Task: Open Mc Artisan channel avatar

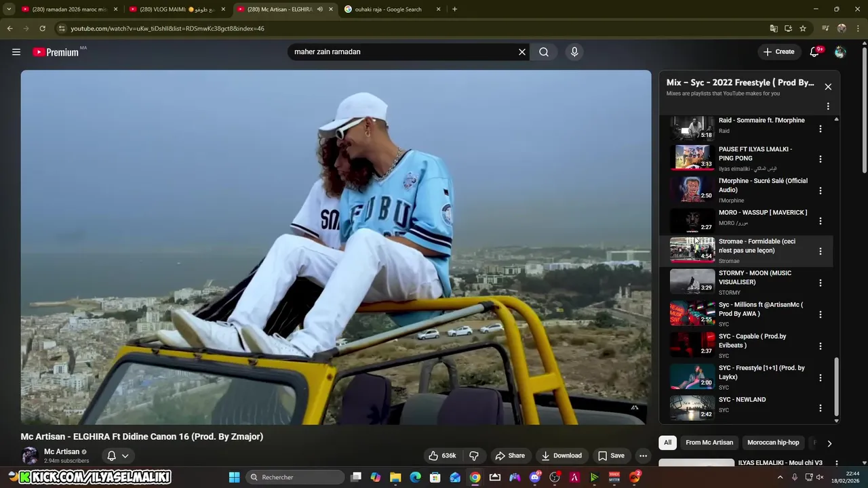Action: [29, 455]
